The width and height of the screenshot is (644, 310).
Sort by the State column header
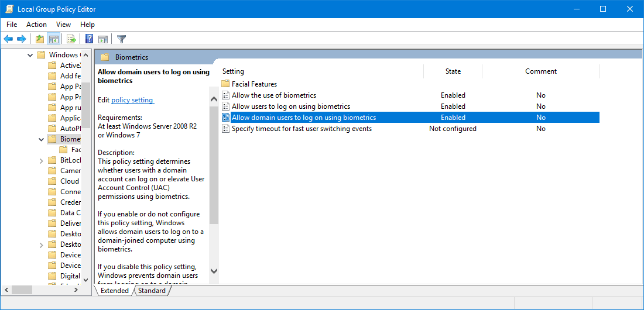(453, 71)
